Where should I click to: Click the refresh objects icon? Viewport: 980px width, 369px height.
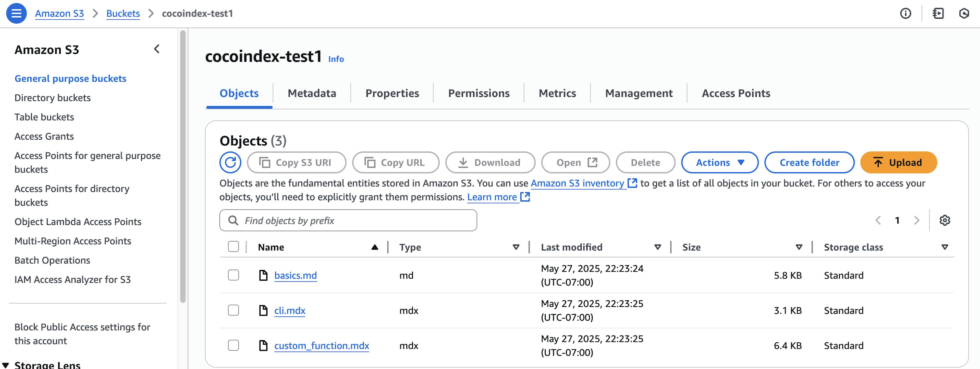pyautogui.click(x=230, y=163)
